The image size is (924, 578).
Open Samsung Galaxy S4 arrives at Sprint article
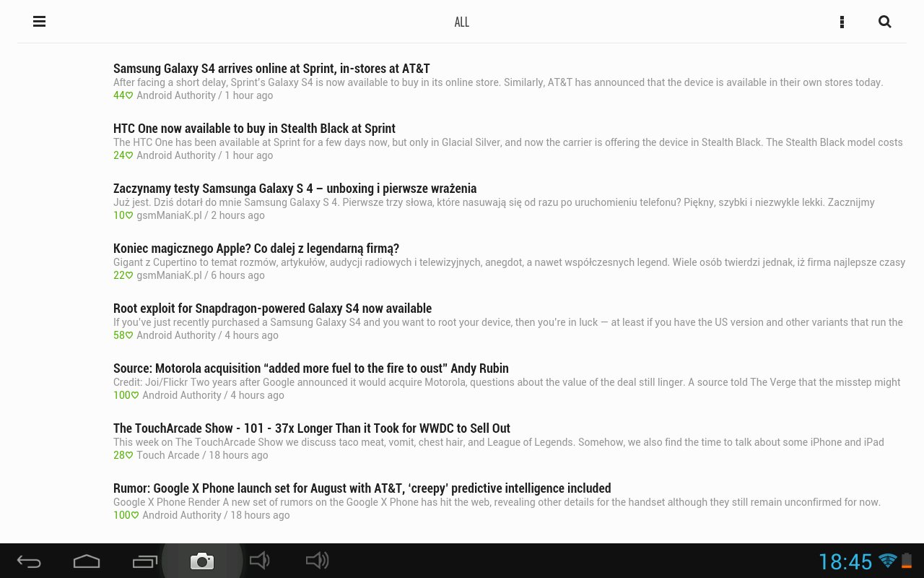(271, 69)
